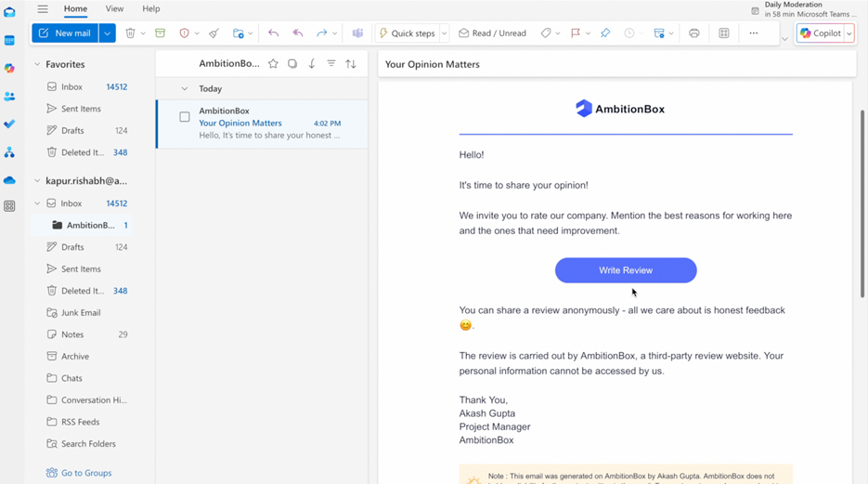This screenshot has height=484, width=868.
Task: Flag this message with the flag icon
Action: pyautogui.click(x=576, y=33)
